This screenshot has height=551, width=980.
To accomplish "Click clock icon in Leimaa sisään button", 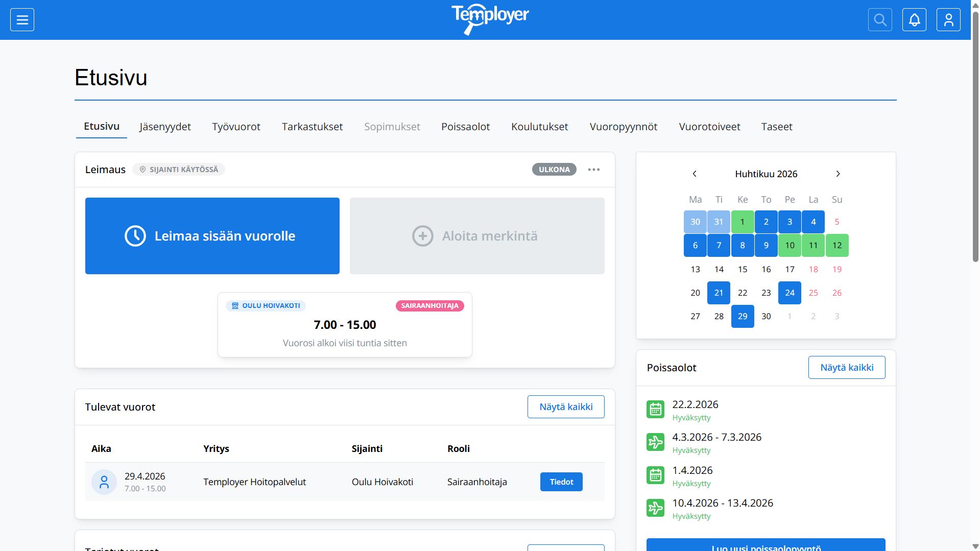I will coord(135,236).
